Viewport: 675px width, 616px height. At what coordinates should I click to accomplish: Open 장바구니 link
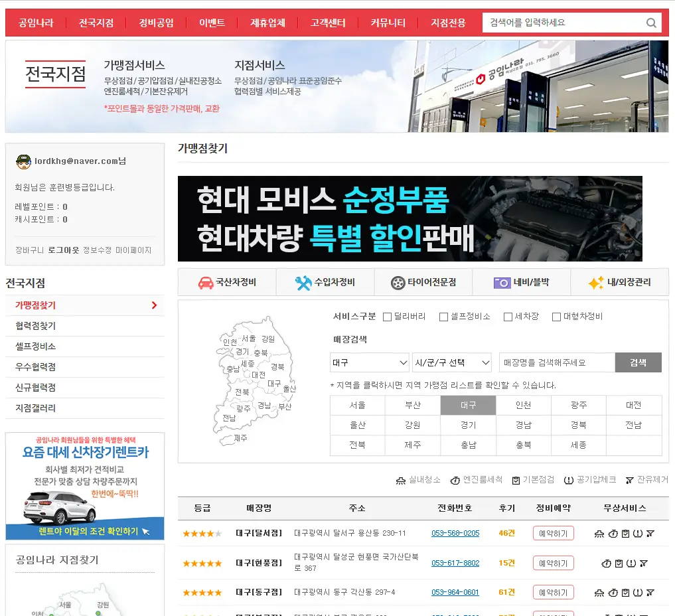29,250
